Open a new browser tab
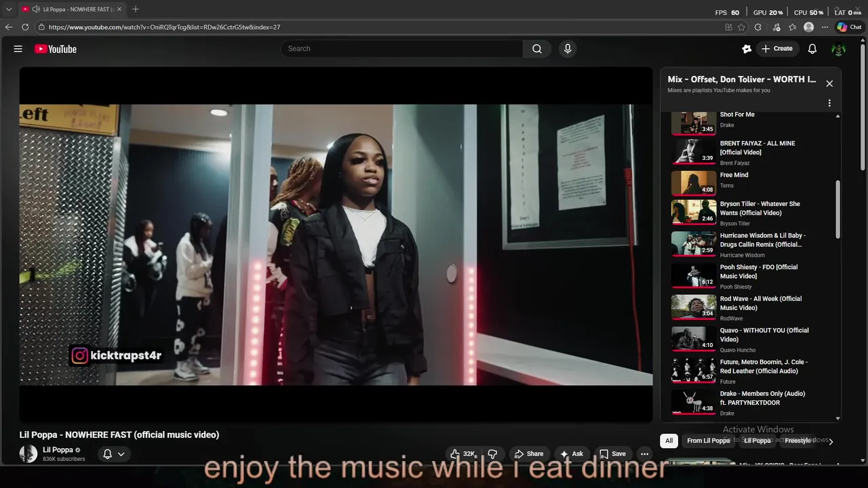Viewport: 868px width, 488px height. coord(136,9)
